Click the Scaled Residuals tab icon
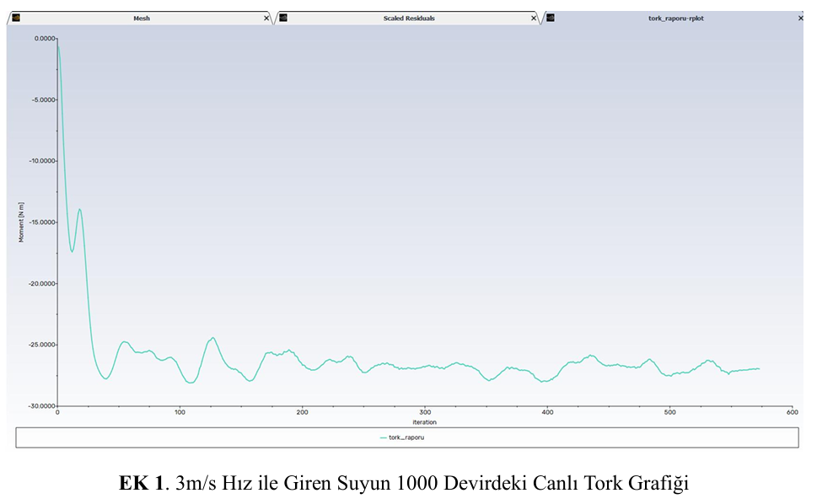Screen dimensions: 833x504 (283, 18)
